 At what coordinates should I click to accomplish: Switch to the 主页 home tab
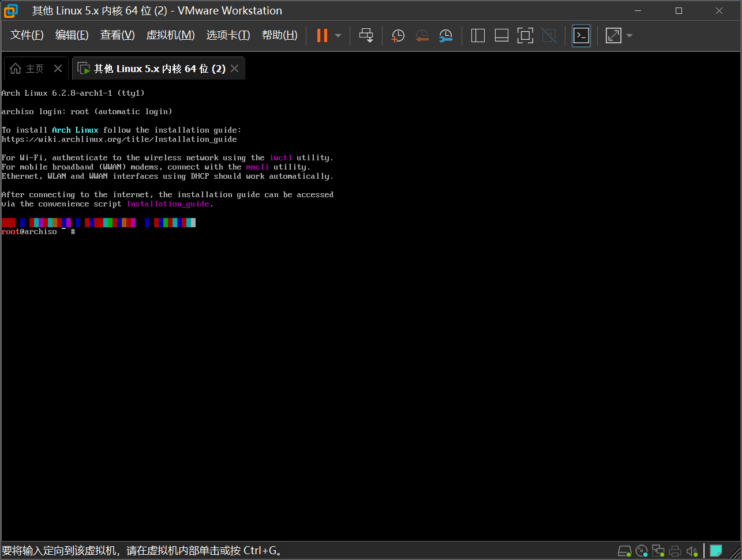point(28,69)
